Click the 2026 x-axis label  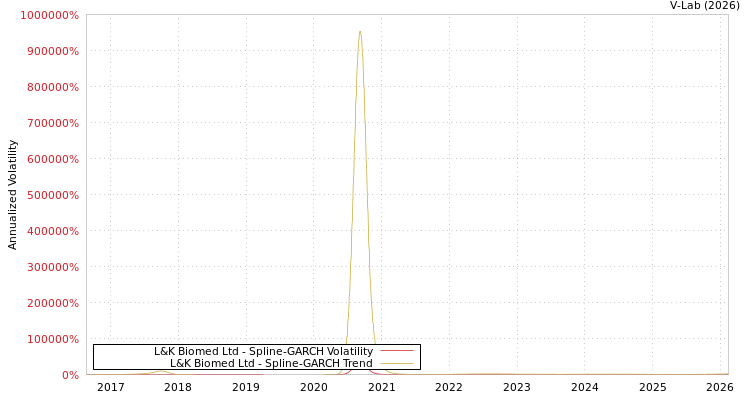coord(720,387)
